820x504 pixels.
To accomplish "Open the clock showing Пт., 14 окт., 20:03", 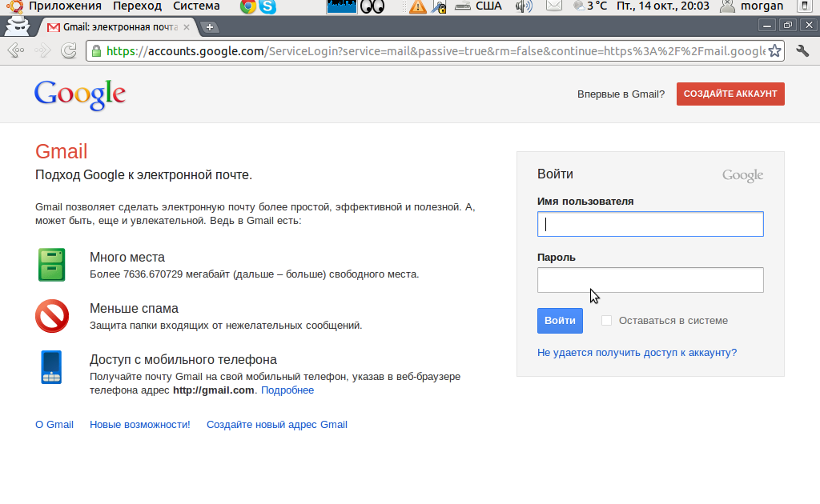I will click(x=662, y=6).
